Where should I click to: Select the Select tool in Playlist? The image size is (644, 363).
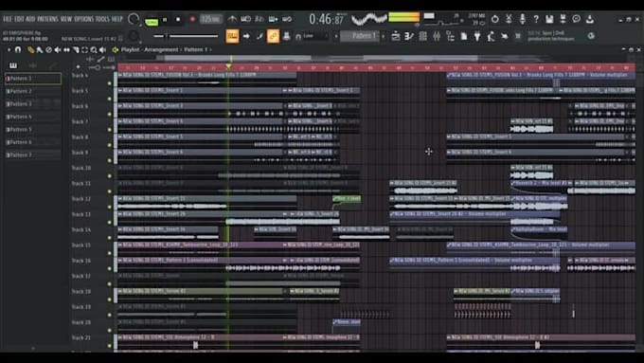84,49
